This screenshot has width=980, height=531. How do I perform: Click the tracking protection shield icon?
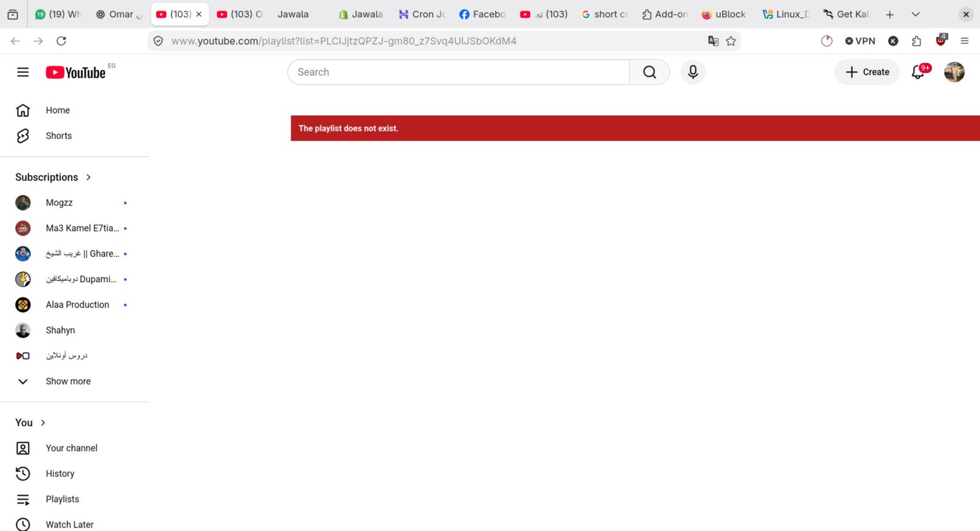pyautogui.click(x=158, y=41)
